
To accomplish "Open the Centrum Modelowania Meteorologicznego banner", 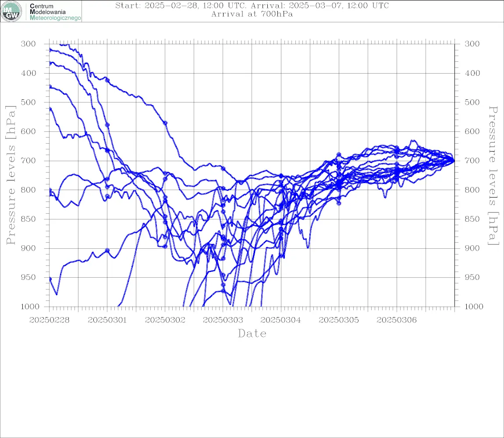I will tap(41, 11).
